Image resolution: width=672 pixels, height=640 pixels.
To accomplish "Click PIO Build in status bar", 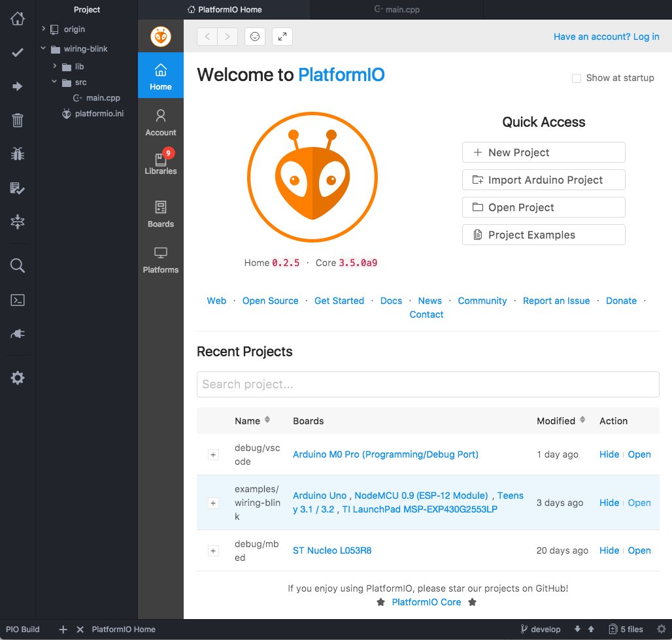I will tap(23, 630).
